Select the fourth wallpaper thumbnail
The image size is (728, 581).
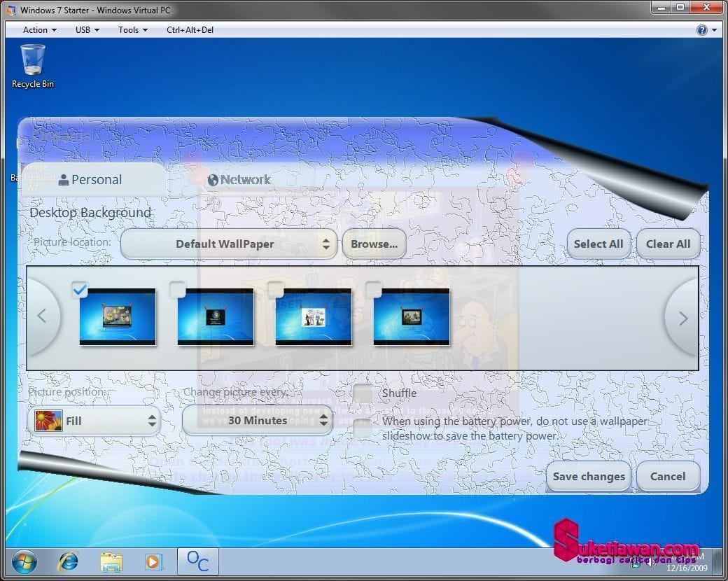coord(412,317)
